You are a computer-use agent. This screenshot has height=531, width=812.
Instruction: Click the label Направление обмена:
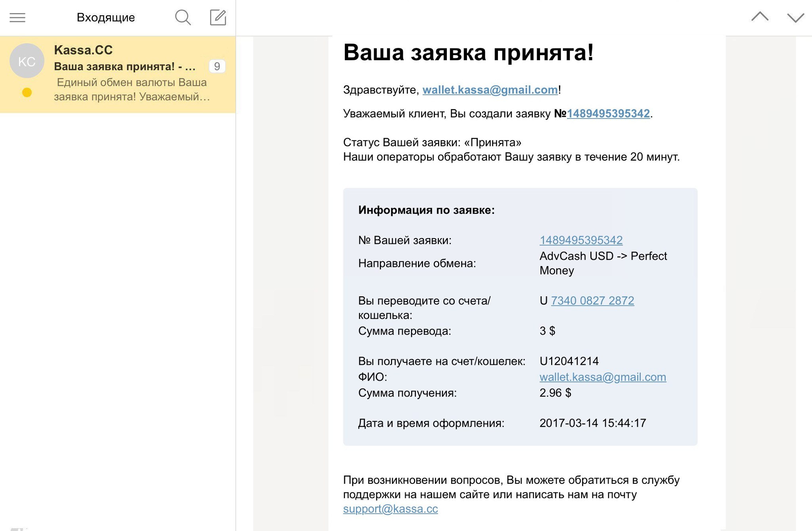coord(417,263)
